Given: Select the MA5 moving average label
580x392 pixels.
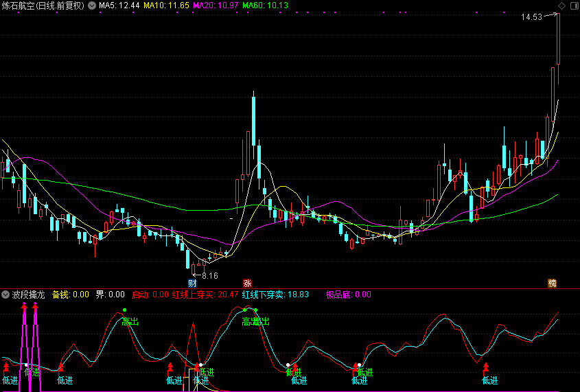Looking at the screenshot, I should (x=119, y=5).
